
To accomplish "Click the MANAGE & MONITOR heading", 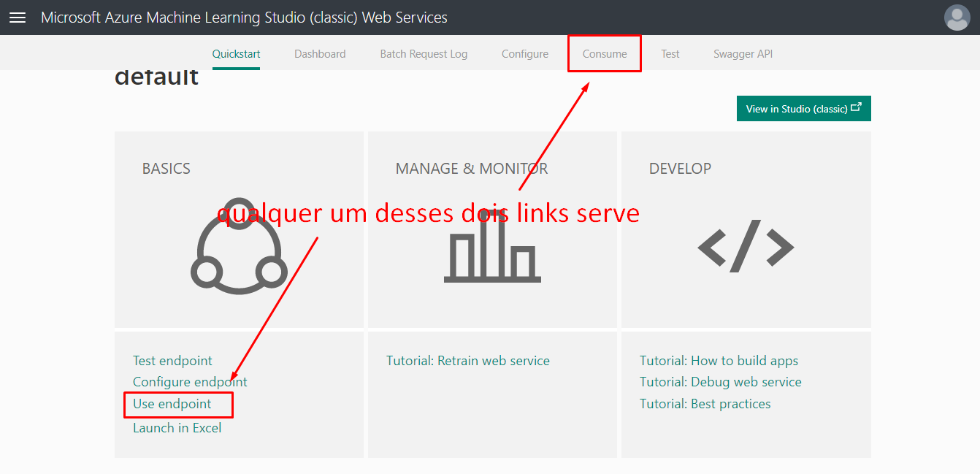I will pyautogui.click(x=472, y=169).
